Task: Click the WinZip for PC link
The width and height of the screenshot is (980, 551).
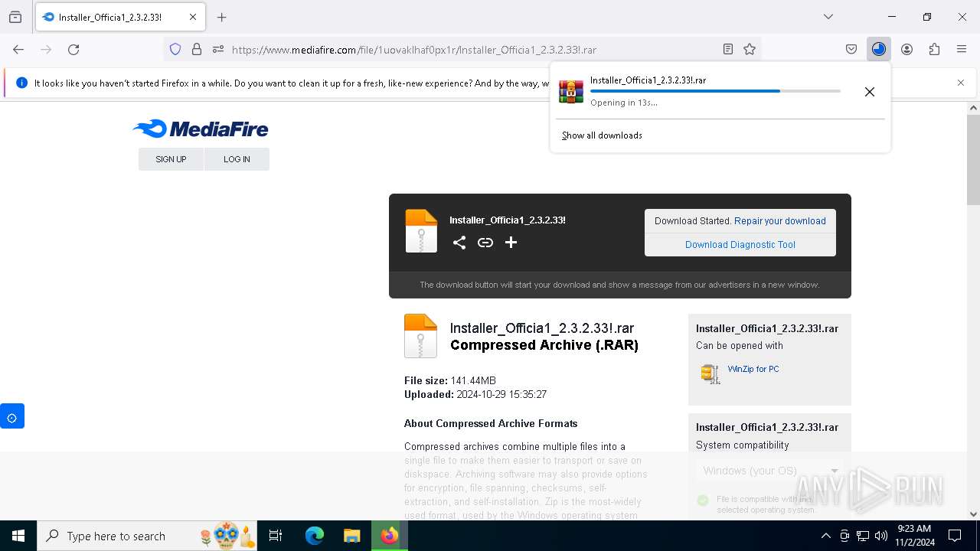Action: click(x=753, y=369)
